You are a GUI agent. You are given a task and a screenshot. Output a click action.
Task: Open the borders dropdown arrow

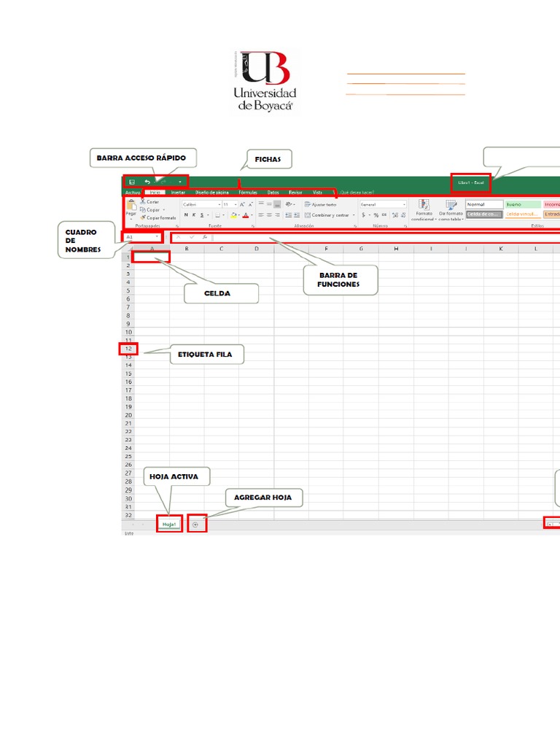(224, 215)
